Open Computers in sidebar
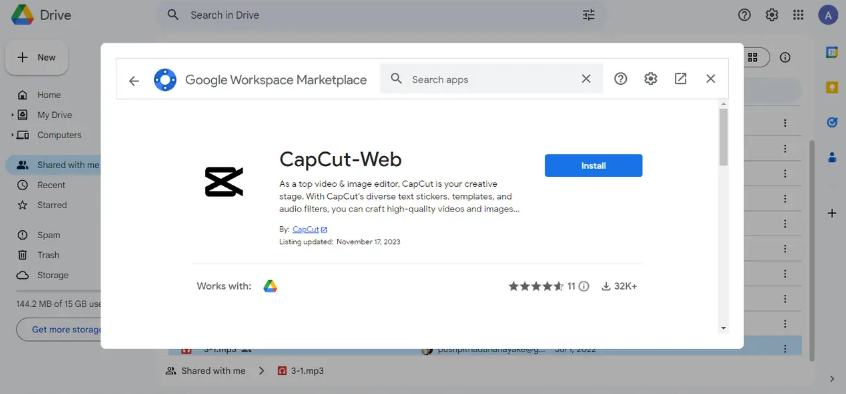 59,135
